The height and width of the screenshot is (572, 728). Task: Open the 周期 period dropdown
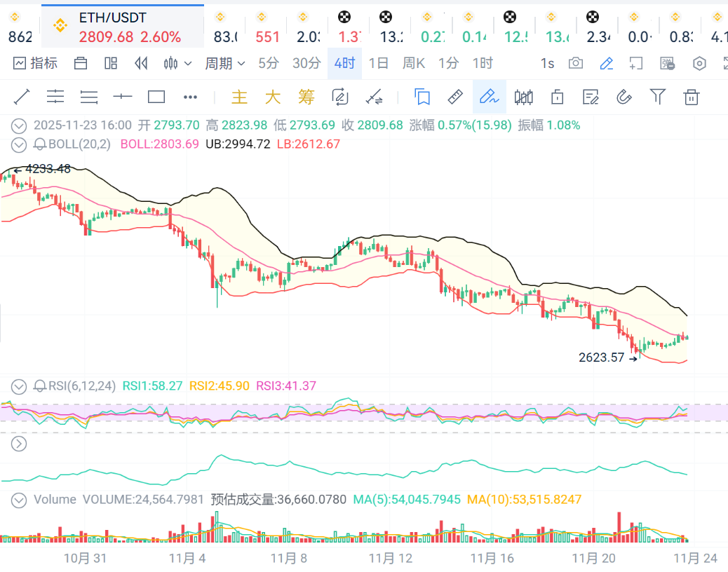click(x=224, y=64)
